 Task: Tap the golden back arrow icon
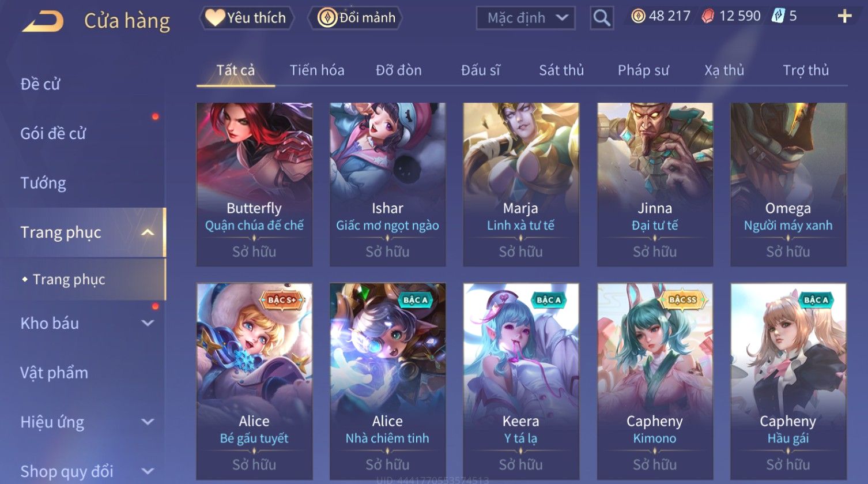(42, 21)
